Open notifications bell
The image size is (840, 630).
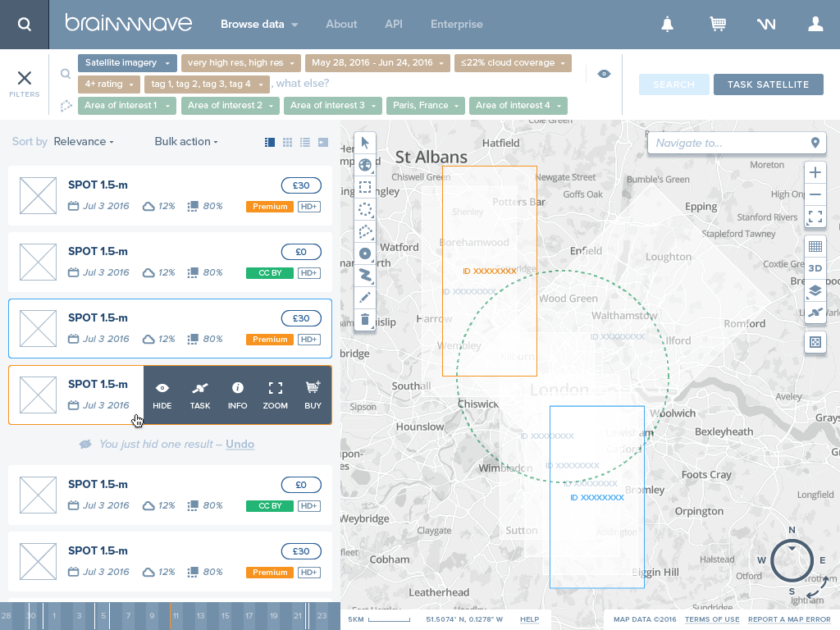[x=667, y=24]
